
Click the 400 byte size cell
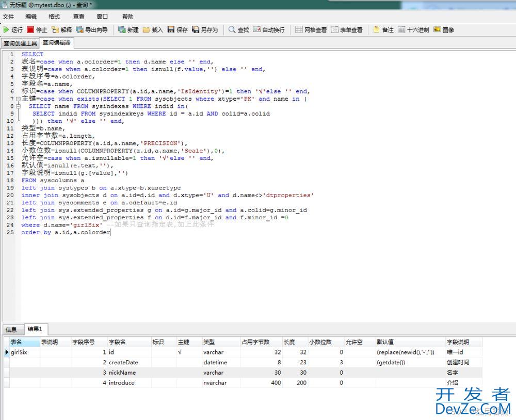261,383
